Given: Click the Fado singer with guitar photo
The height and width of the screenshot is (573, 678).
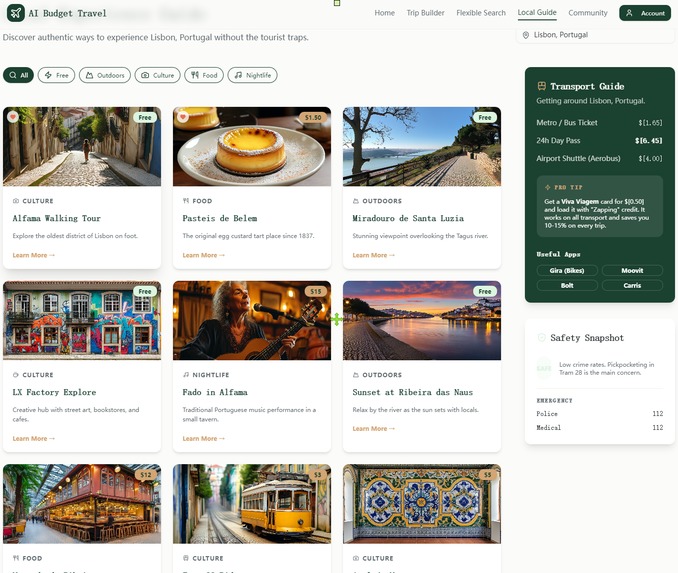Looking at the screenshot, I should click(252, 320).
